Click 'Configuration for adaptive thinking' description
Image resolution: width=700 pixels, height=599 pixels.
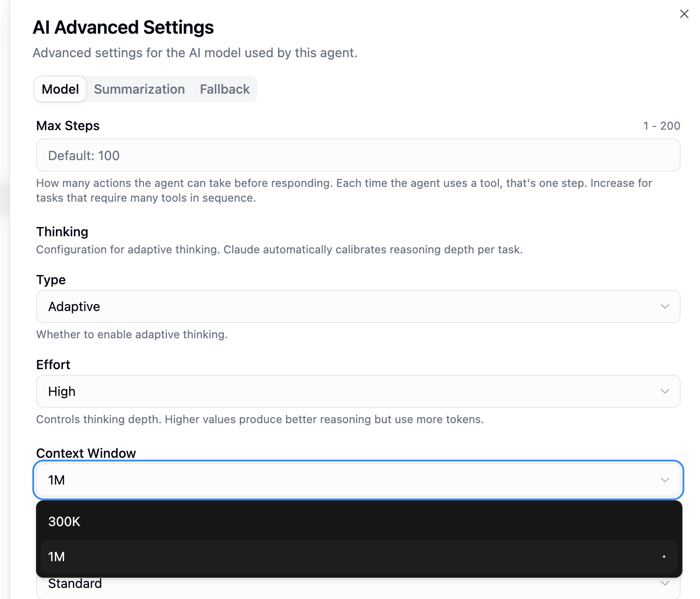pos(279,250)
